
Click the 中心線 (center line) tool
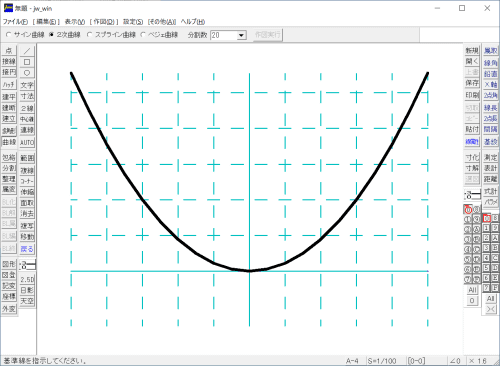tap(27, 119)
